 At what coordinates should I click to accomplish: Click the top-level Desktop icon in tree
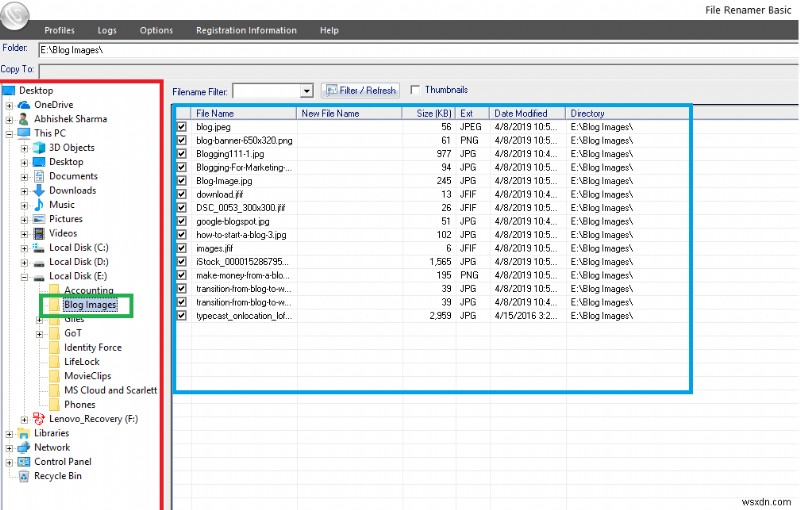[x=9, y=90]
